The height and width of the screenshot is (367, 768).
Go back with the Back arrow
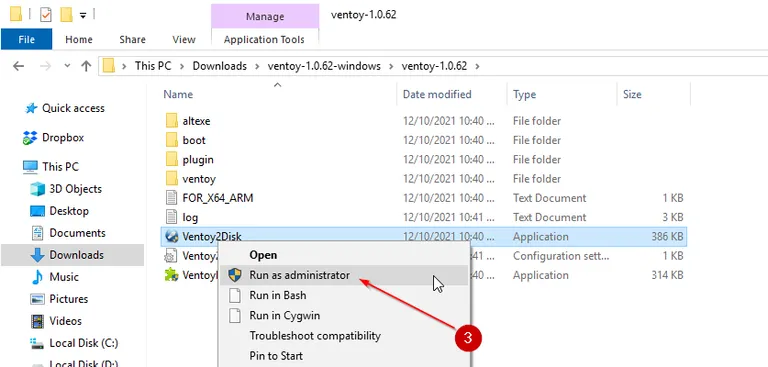19,66
